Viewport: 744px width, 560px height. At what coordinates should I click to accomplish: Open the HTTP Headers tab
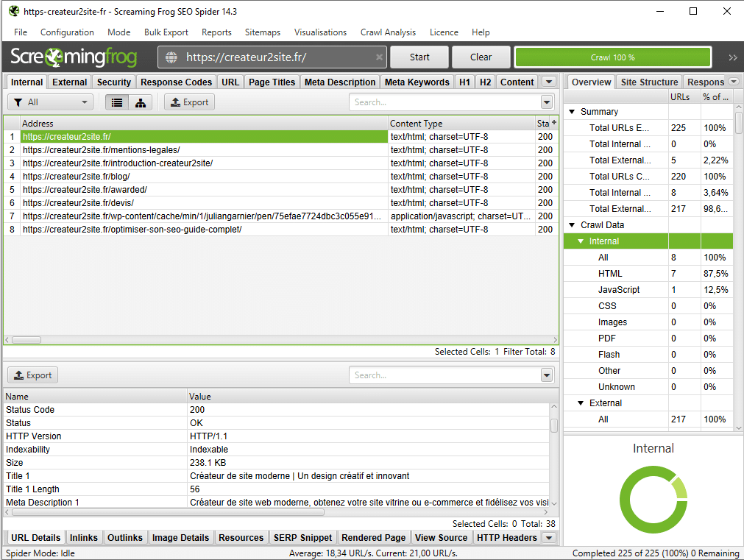click(x=507, y=538)
